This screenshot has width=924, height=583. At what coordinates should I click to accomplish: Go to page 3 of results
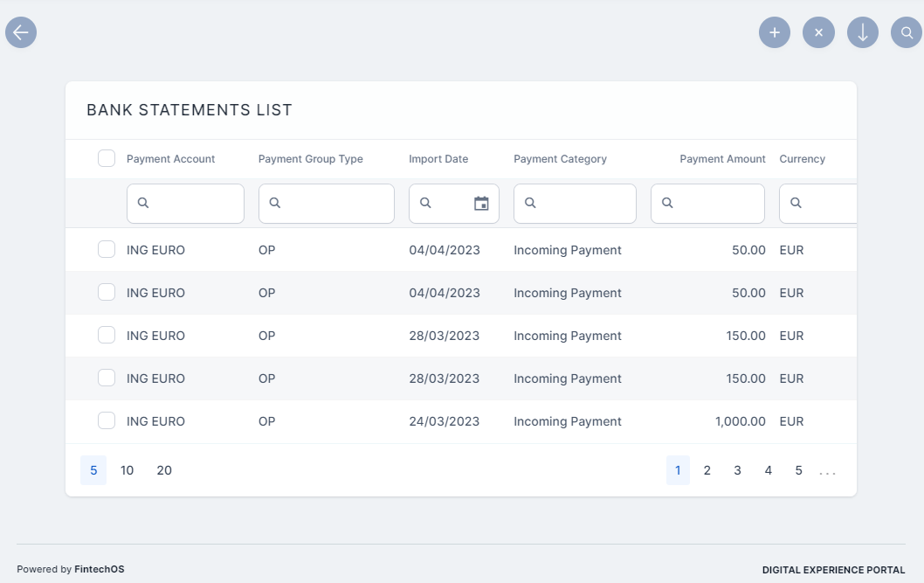(x=737, y=470)
